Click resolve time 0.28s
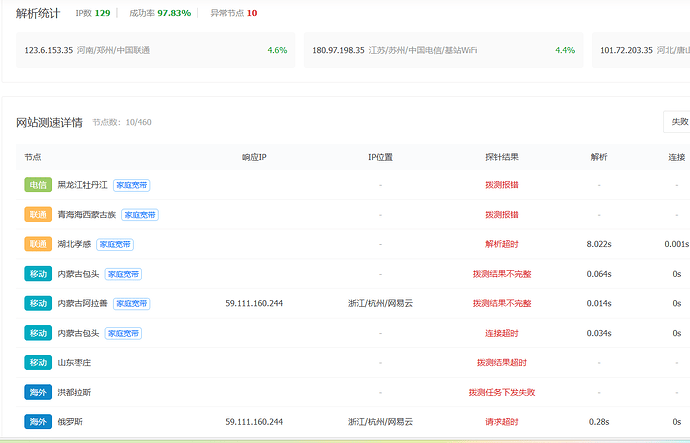Viewport: 690px width, 443px height. click(599, 422)
